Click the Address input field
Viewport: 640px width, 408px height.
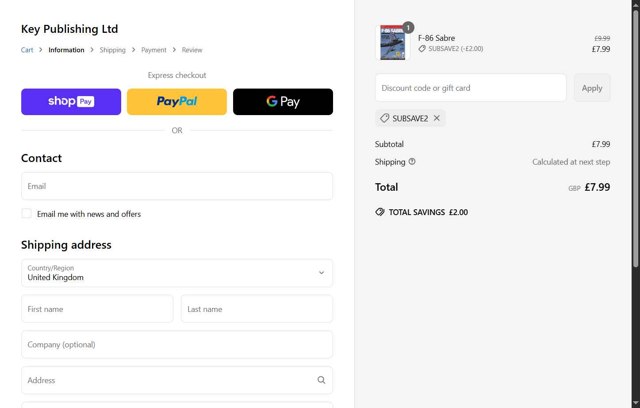[x=177, y=380]
